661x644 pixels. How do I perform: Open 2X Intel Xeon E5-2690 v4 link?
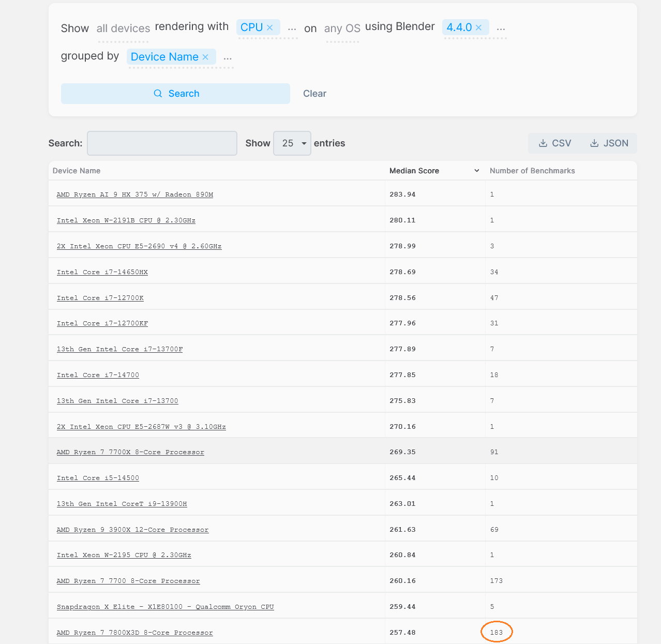click(139, 246)
